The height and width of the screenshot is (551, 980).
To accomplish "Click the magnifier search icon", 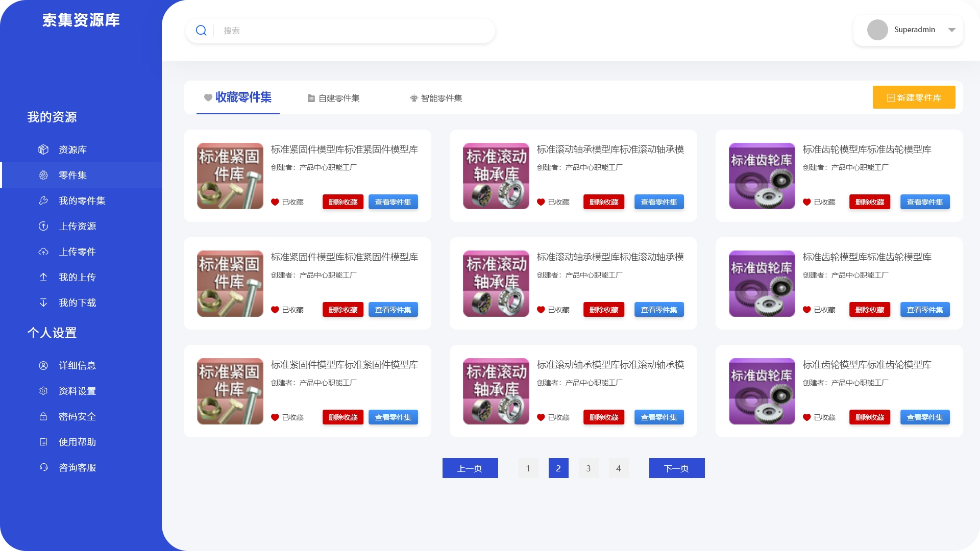I will pos(201,31).
